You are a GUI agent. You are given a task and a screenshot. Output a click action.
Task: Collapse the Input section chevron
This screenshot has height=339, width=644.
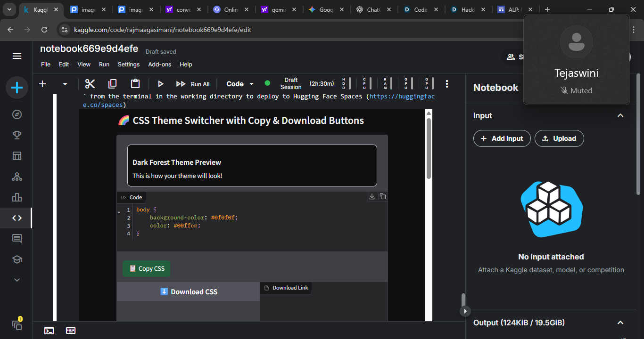click(620, 115)
